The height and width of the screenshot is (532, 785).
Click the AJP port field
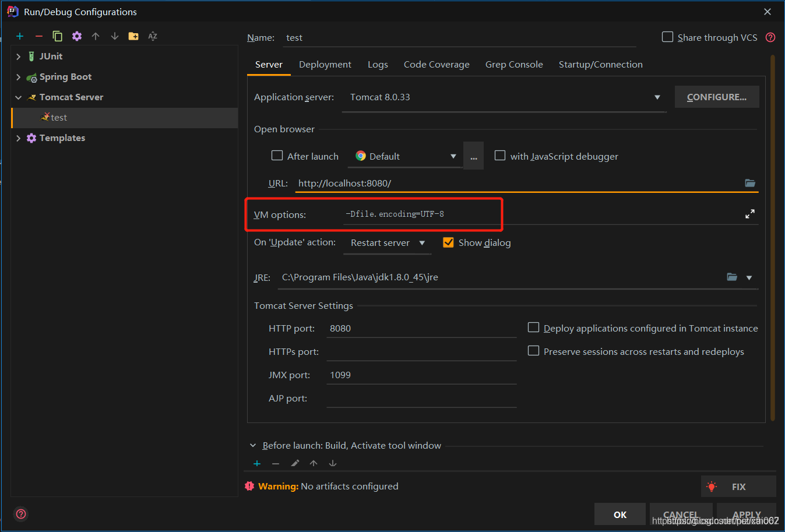(421, 398)
